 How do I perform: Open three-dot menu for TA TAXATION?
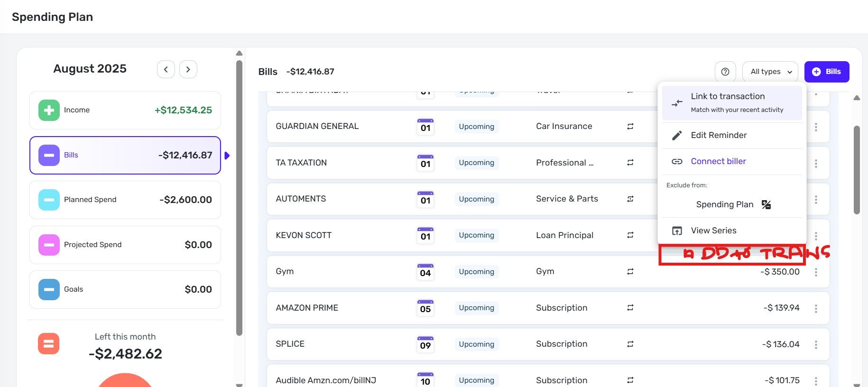[816, 164]
